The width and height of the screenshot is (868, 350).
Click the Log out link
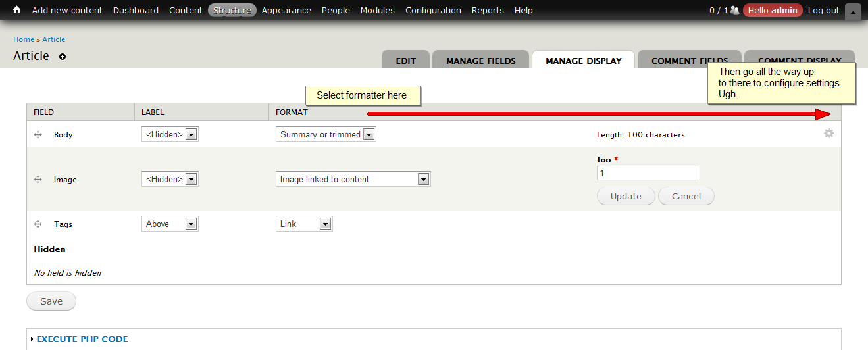(824, 10)
